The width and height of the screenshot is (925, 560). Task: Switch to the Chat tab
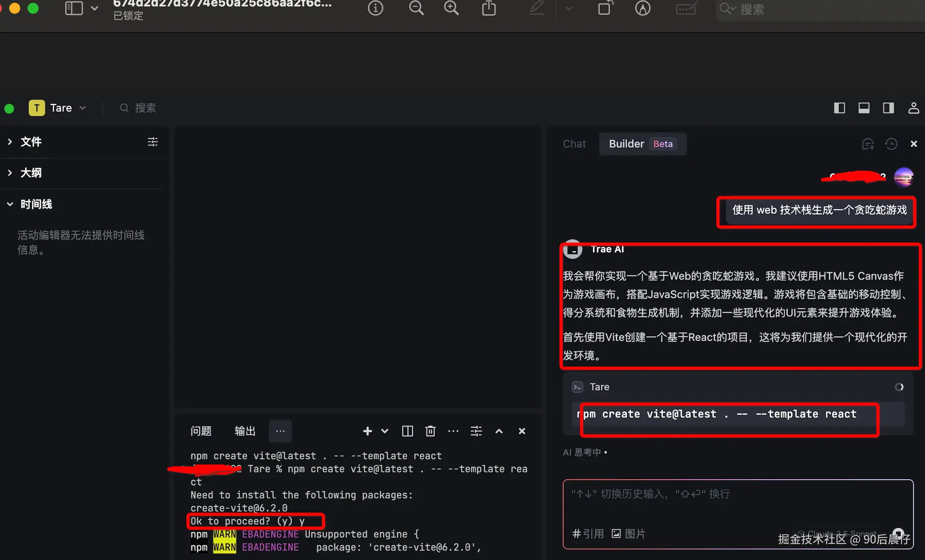point(574,144)
